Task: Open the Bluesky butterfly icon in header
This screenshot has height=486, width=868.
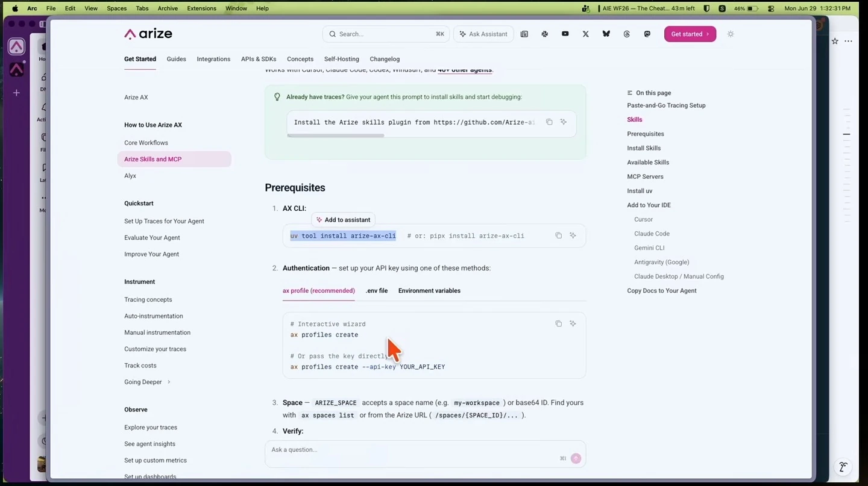Action: pos(606,34)
